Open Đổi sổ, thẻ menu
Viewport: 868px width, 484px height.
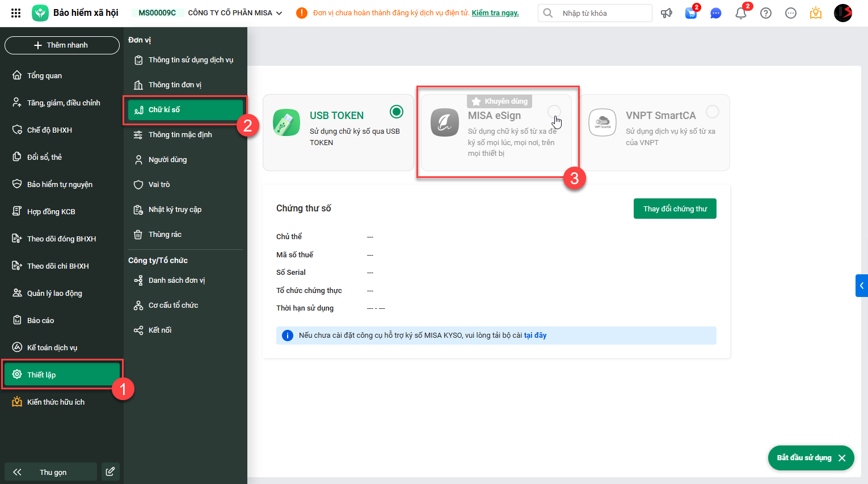tap(62, 157)
